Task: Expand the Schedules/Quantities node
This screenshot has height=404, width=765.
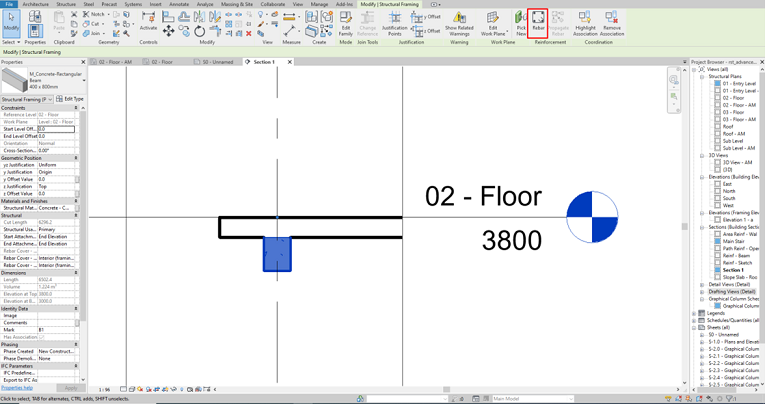Action: (x=695, y=321)
